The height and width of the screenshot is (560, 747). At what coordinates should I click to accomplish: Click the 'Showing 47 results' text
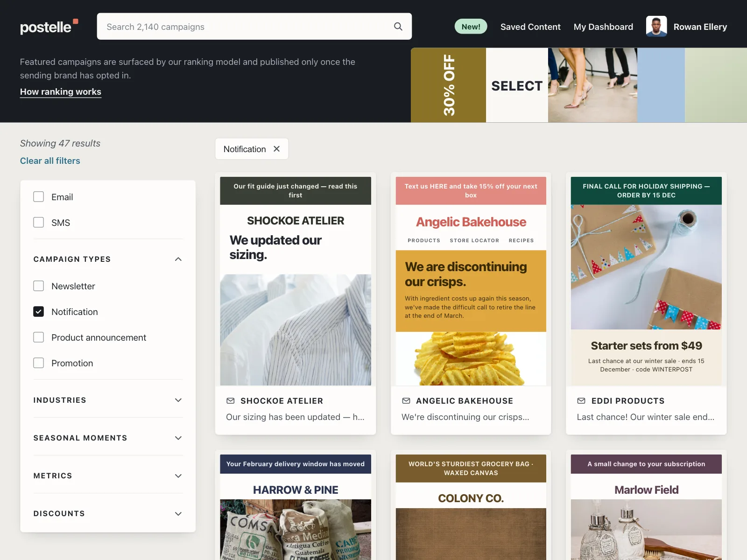click(60, 143)
